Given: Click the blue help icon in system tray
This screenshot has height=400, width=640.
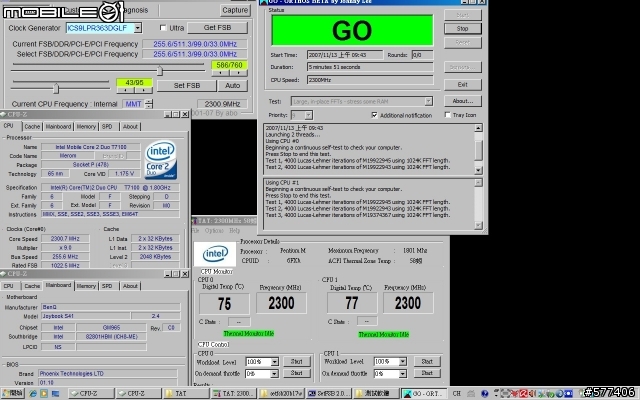Looking at the screenshot, I should pos(484,394).
